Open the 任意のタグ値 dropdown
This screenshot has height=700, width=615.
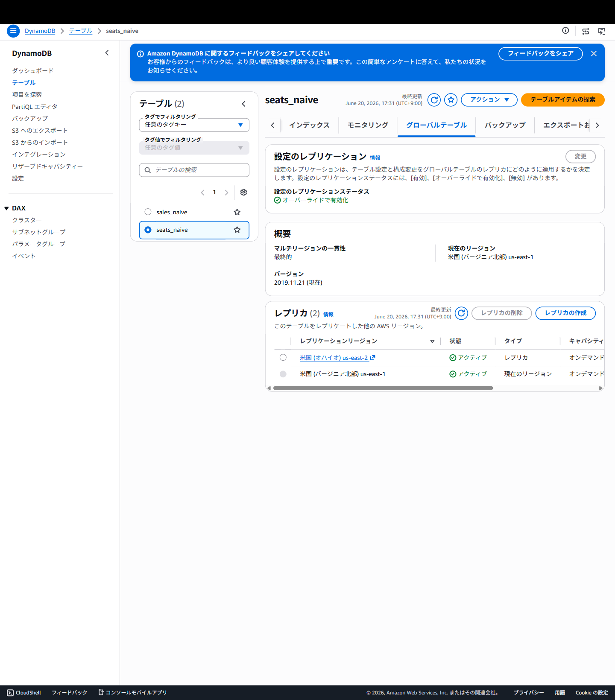(x=194, y=148)
